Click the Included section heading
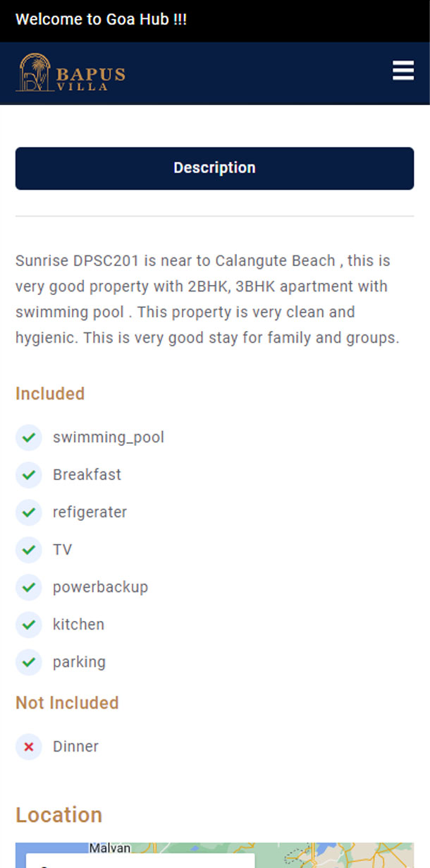The image size is (430, 868). [x=50, y=394]
